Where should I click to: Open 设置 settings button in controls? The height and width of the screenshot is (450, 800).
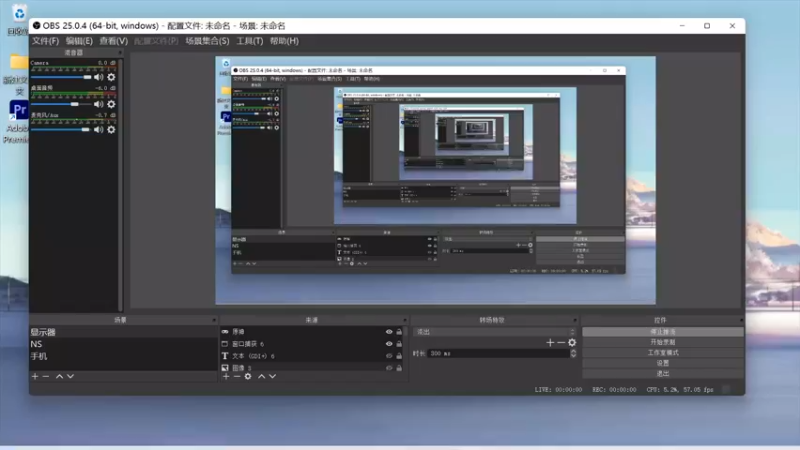pos(663,363)
